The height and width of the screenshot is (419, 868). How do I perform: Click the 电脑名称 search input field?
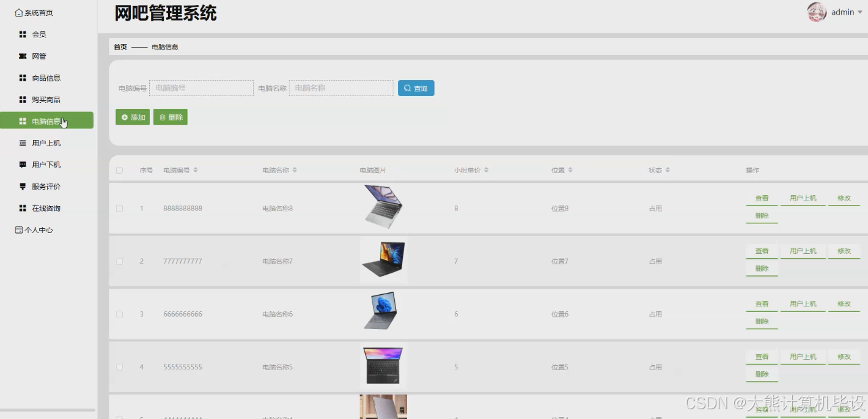(341, 88)
